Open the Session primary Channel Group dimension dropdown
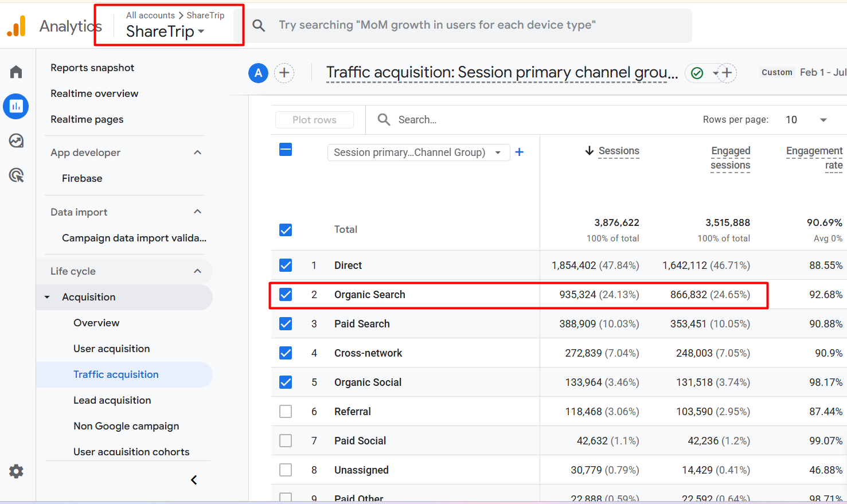Screen dimensions: 847x504 coord(418,152)
